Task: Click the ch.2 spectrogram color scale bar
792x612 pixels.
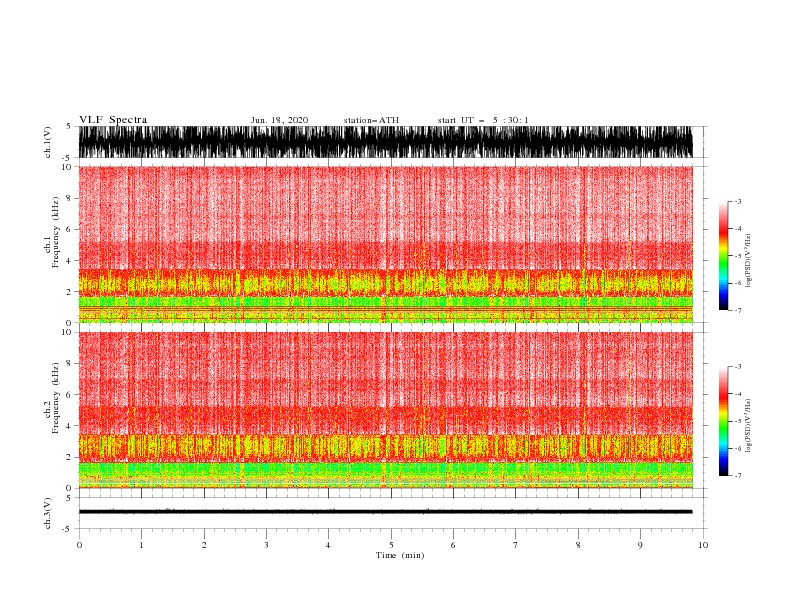Action: 723,421
